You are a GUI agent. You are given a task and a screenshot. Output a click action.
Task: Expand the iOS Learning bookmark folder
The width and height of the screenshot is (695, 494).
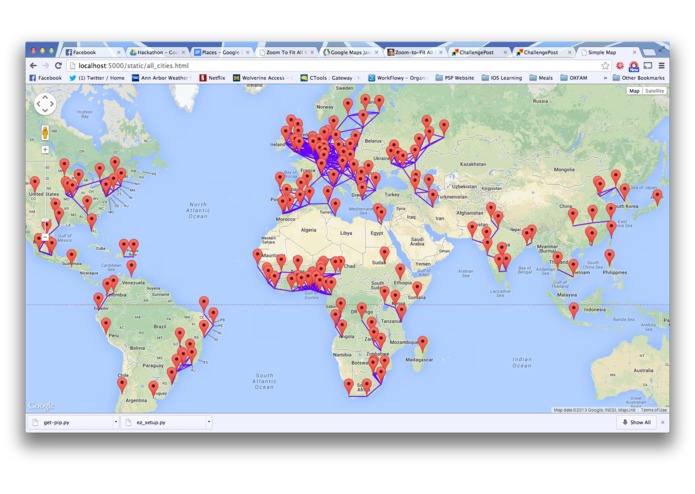[x=501, y=78]
